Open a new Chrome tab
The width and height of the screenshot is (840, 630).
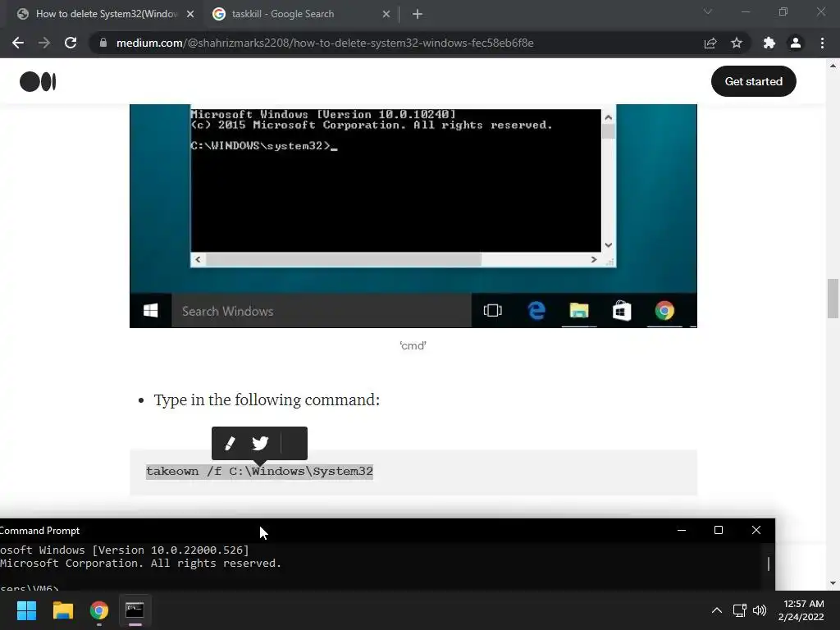pyautogui.click(x=418, y=14)
